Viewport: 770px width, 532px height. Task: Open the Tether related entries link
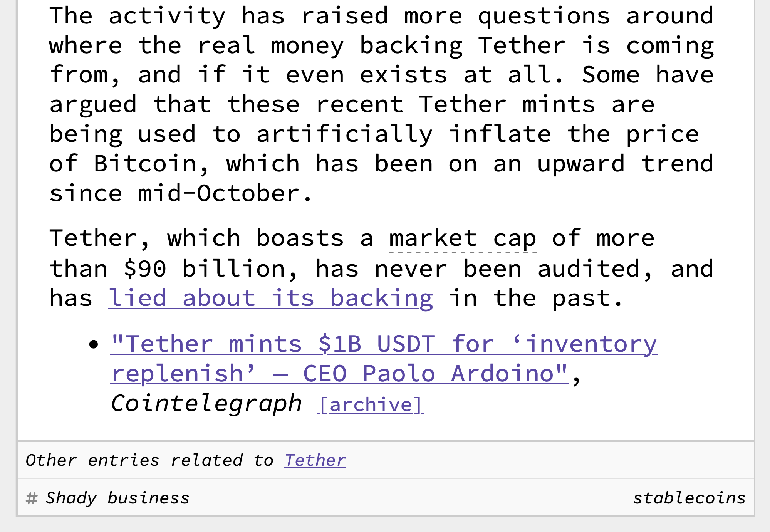click(315, 460)
